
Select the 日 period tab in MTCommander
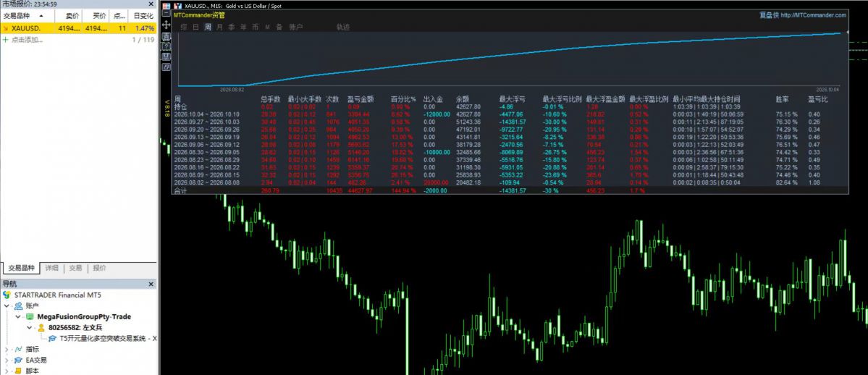click(x=195, y=27)
